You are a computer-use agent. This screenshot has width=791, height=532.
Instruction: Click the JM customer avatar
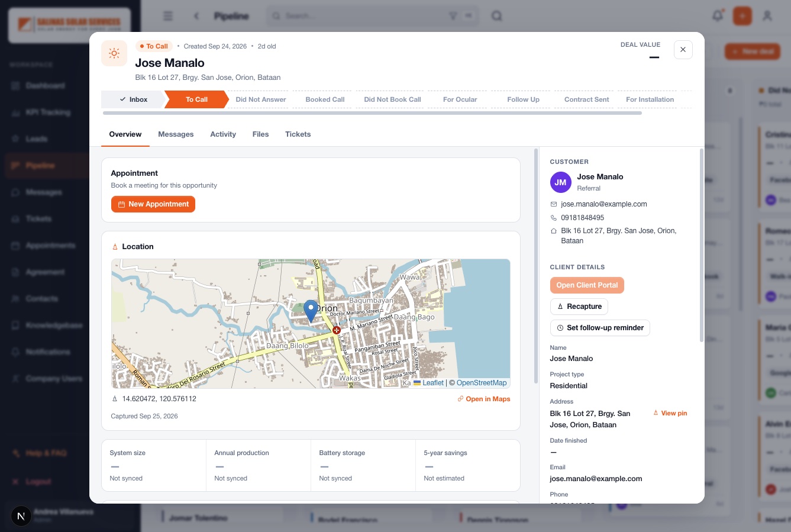click(x=560, y=182)
